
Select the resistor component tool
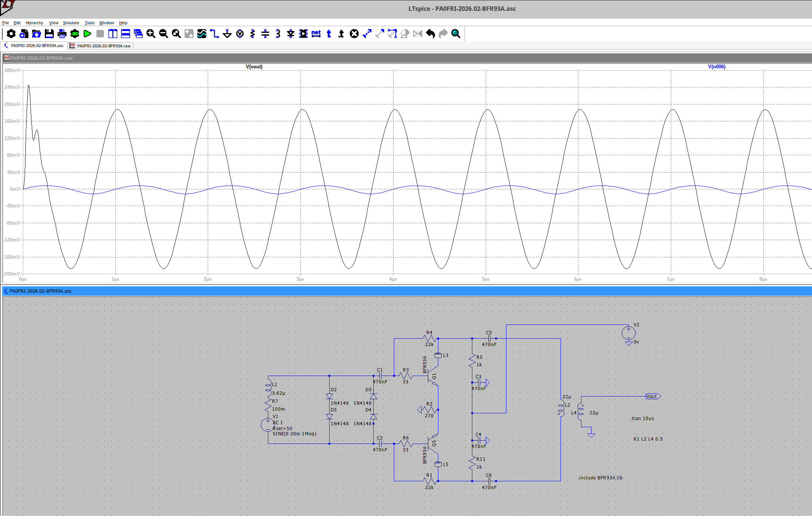(x=253, y=34)
